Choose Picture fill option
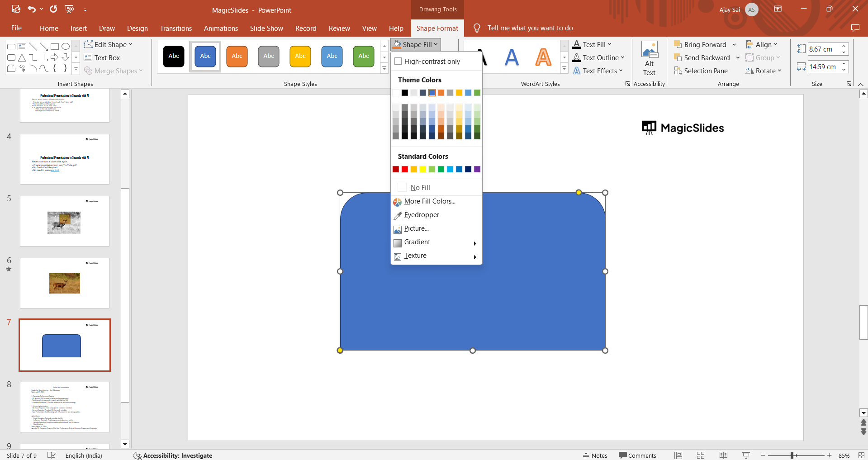Image resolution: width=868 pixels, height=460 pixels. [x=416, y=228]
